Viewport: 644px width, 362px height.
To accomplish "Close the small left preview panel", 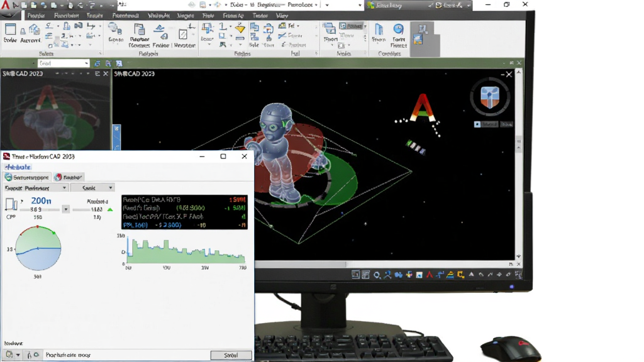I will [106, 74].
